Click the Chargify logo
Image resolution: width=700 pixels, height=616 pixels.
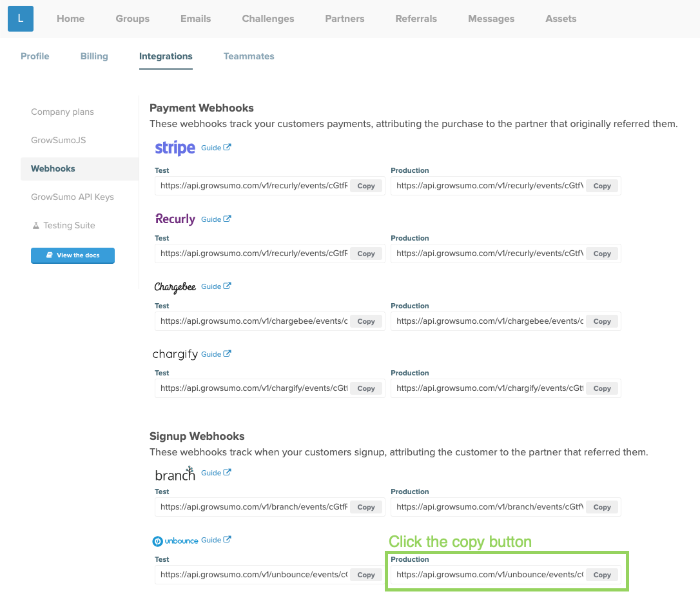[x=175, y=354]
